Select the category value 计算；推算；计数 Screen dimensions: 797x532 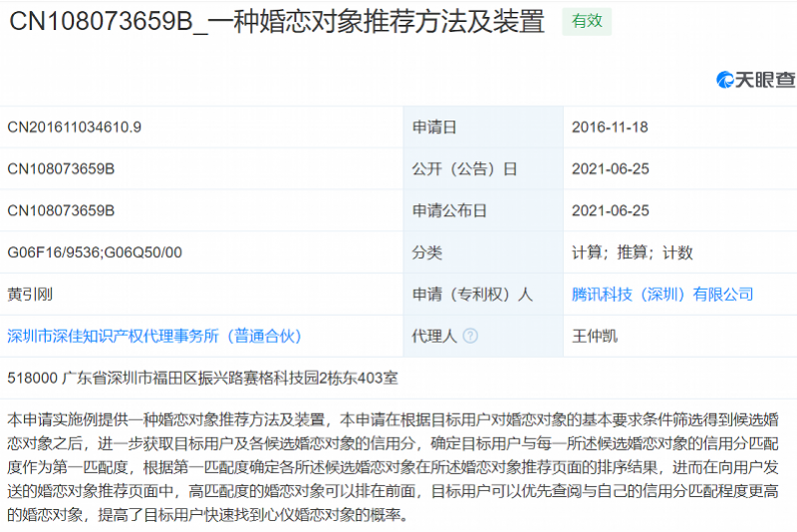pyautogui.click(x=632, y=252)
